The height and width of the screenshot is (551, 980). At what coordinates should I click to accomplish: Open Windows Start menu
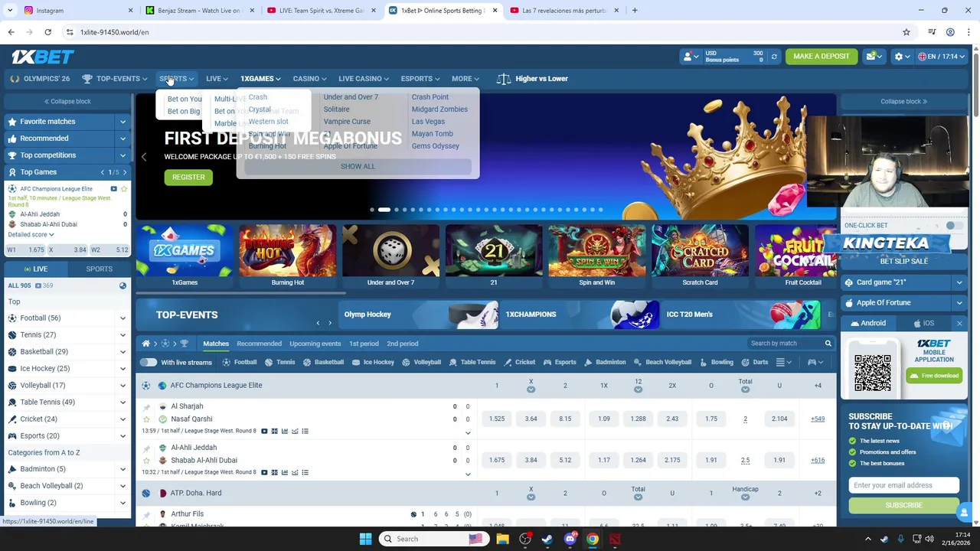[x=365, y=539]
